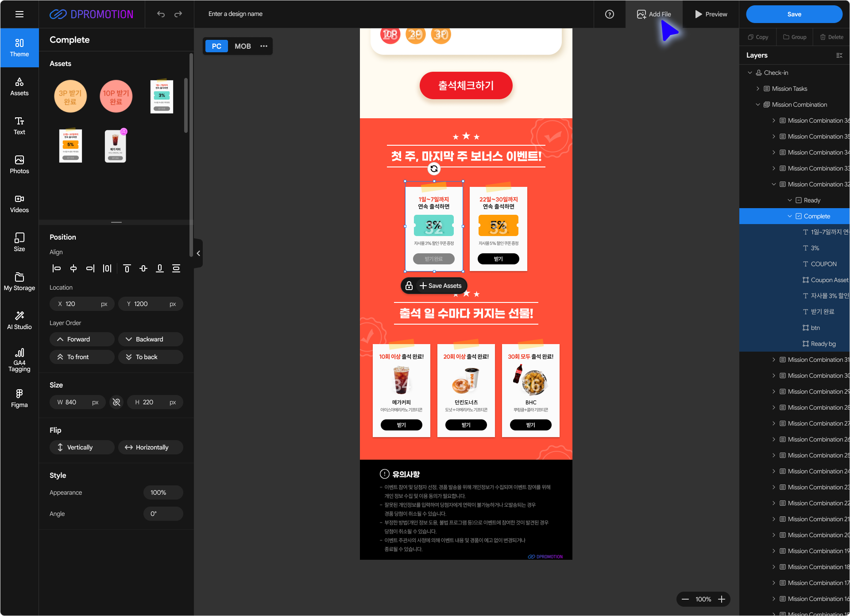This screenshot has width=850, height=616.
Task: Flip element Horizontally
Action: 151,447
